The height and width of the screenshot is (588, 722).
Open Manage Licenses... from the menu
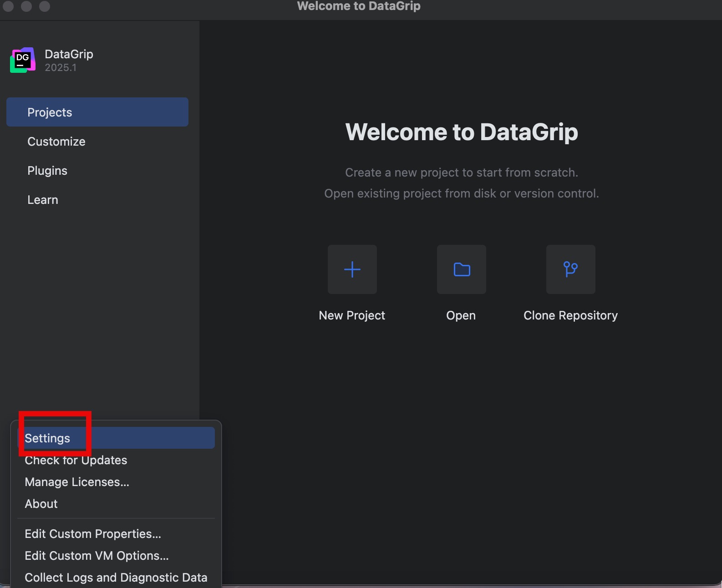77,482
